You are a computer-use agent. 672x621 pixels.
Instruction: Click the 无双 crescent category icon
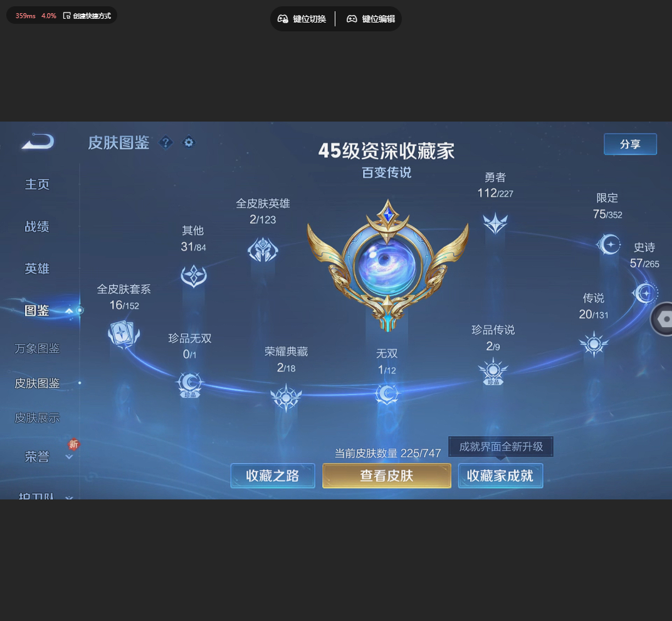point(387,394)
